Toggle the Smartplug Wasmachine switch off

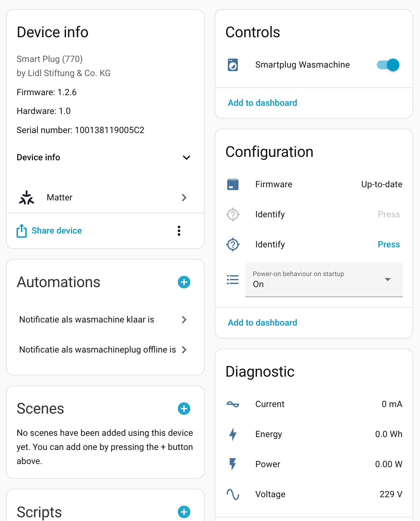tap(388, 65)
